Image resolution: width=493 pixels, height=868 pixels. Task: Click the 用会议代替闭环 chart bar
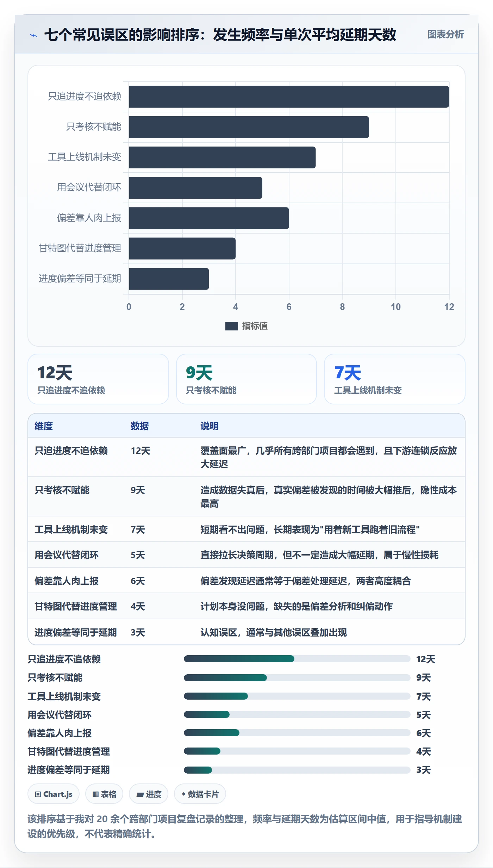tap(196, 188)
